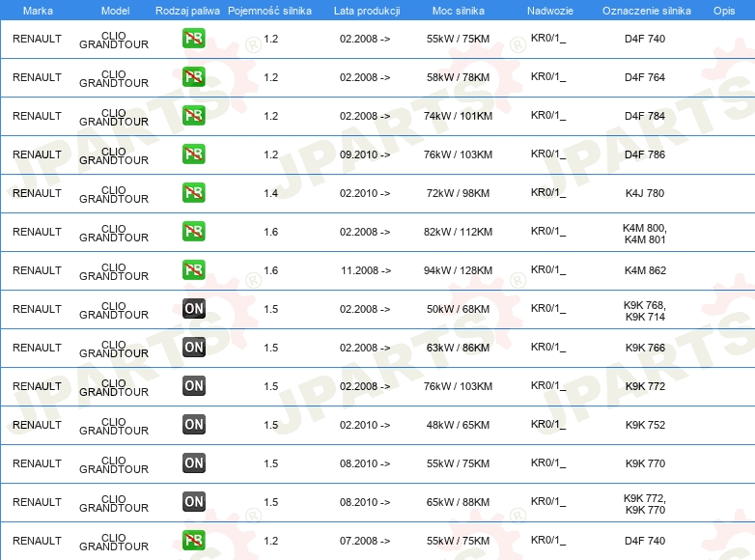Click the 63kW / 86KM power cell
The width and height of the screenshot is (755, 560).
click(458, 348)
